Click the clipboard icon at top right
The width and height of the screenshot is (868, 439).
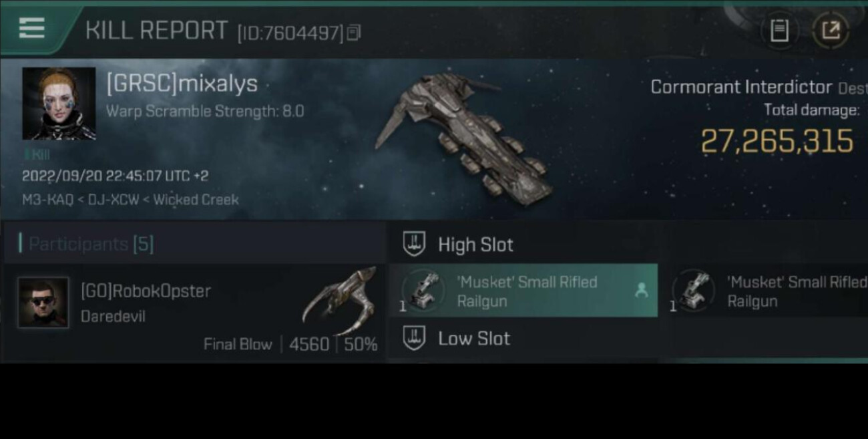pos(779,30)
